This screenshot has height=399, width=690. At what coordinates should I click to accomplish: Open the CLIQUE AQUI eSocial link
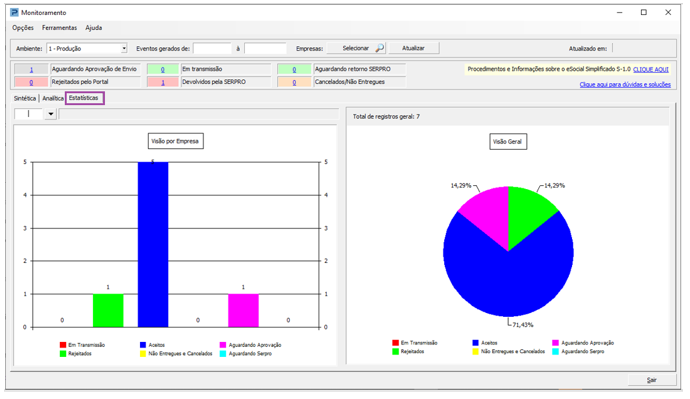[x=650, y=70]
